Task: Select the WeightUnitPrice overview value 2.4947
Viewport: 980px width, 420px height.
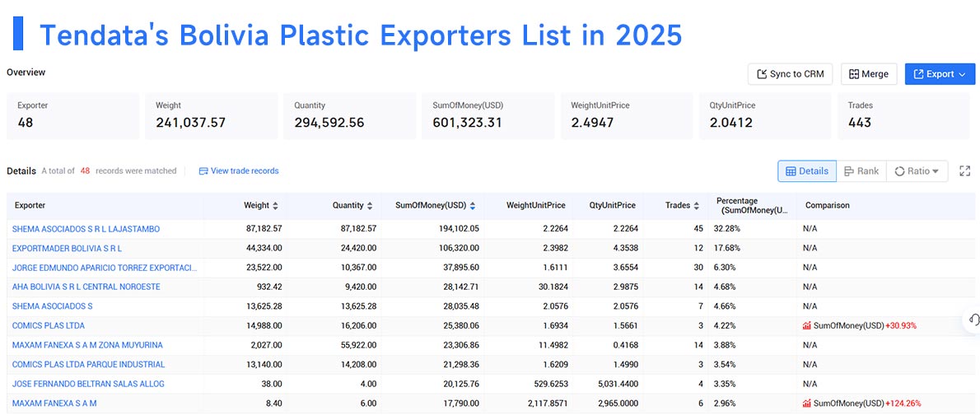Action: coord(592,124)
